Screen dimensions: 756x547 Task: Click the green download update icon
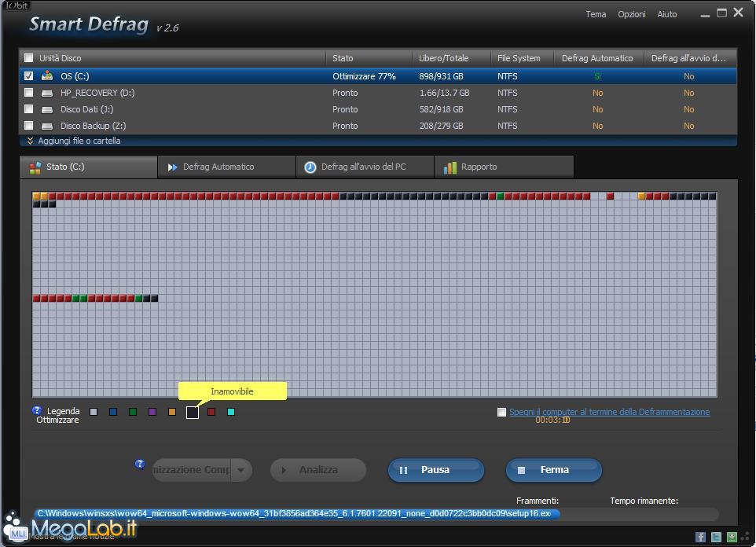(x=732, y=537)
